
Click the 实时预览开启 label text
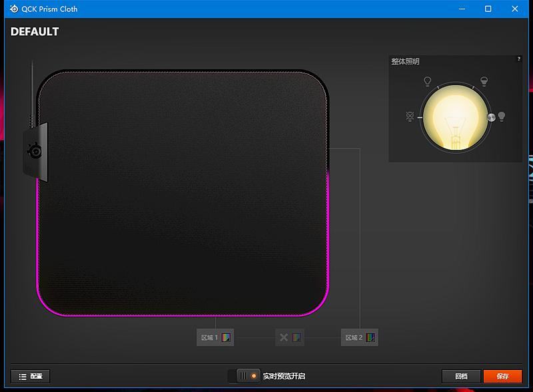[284, 376]
